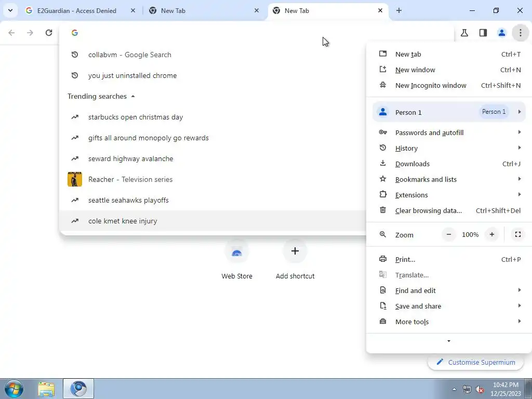Open Downloads from the menu
Image resolution: width=532 pixels, height=399 pixels.
449,164
